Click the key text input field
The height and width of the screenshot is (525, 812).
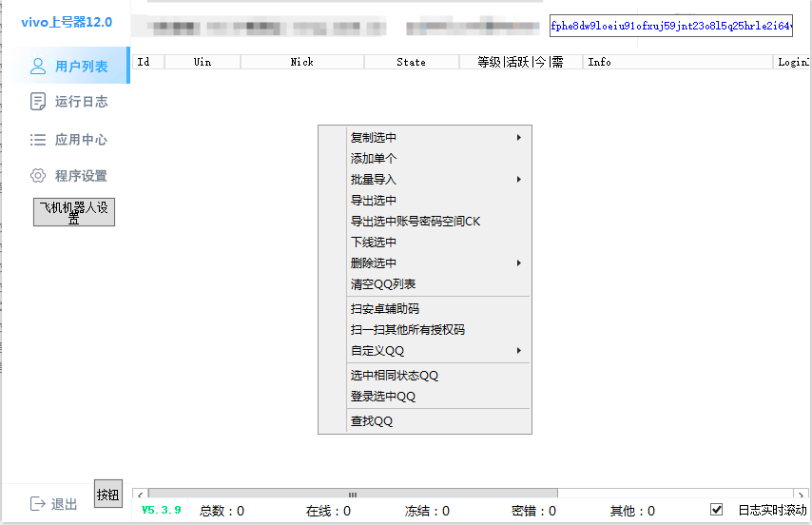point(670,27)
